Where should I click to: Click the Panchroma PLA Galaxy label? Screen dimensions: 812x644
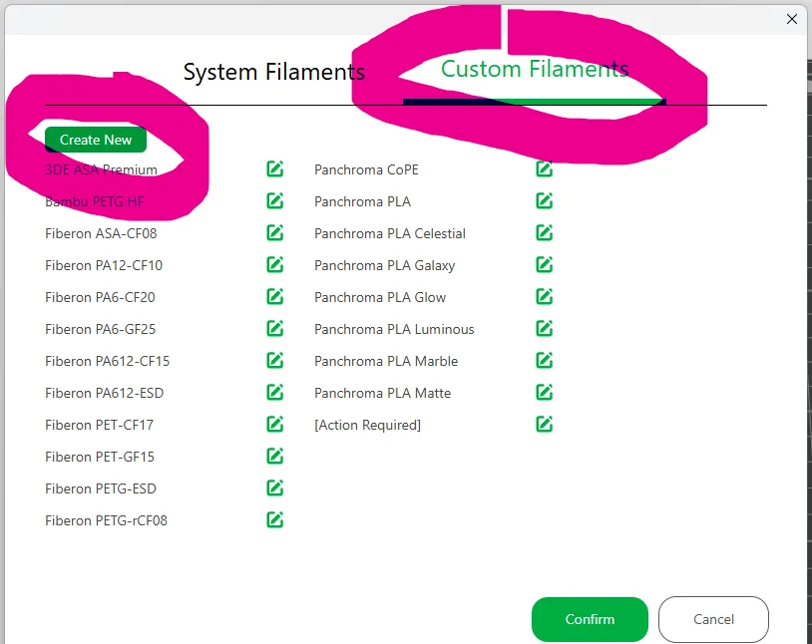coord(385,265)
